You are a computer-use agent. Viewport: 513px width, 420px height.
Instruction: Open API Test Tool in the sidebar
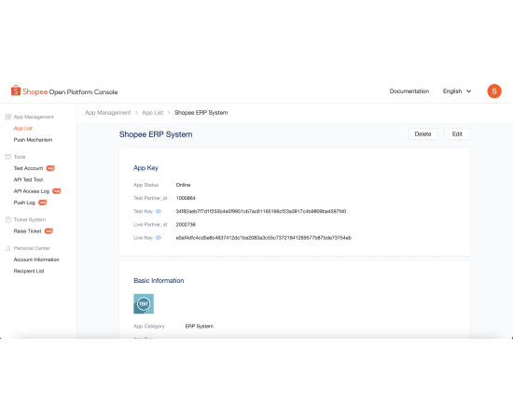point(29,180)
